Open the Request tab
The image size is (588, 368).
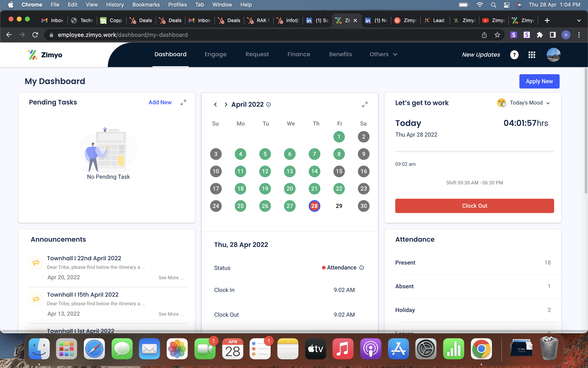[x=257, y=54]
